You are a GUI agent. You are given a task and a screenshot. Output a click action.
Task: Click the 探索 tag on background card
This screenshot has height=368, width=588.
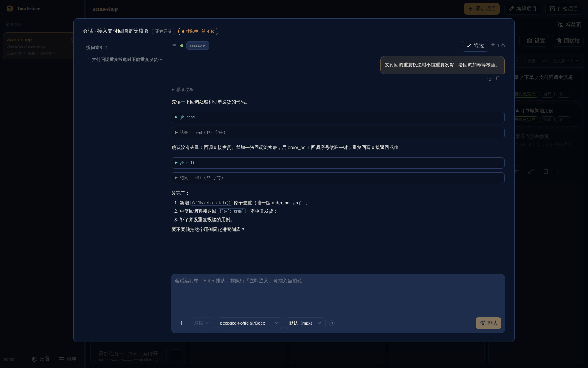(x=547, y=120)
